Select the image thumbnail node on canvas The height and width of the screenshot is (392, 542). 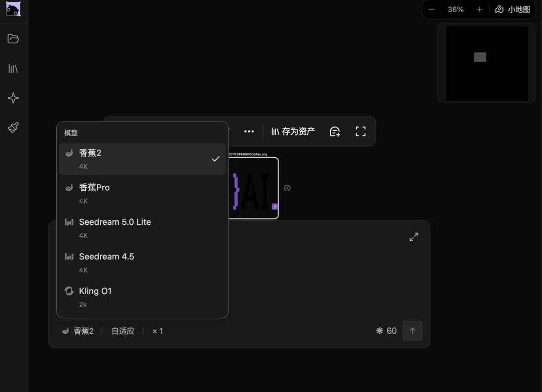[253, 188]
